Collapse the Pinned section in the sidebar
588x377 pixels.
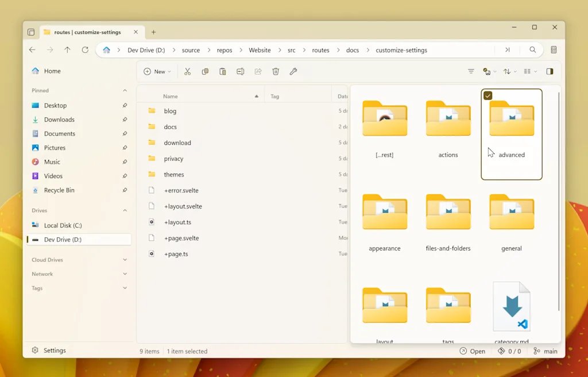pyautogui.click(x=125, y=90)
